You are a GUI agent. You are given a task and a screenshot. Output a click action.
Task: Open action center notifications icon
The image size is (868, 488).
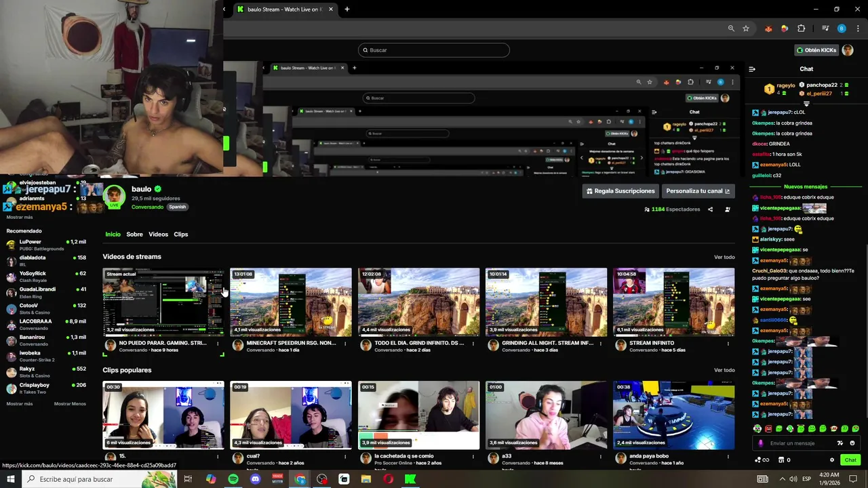click(854, 479)
